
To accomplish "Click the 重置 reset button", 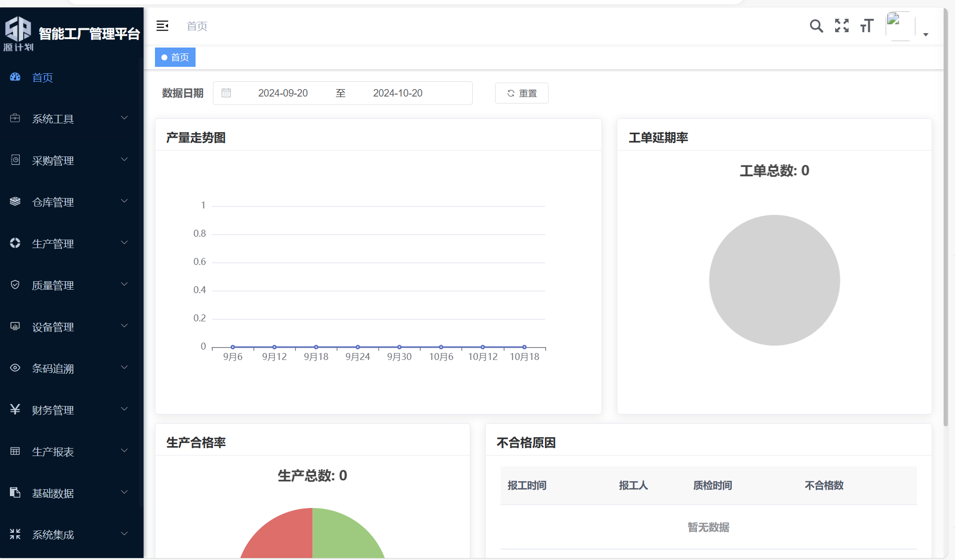I will click(x=521, y=93).
